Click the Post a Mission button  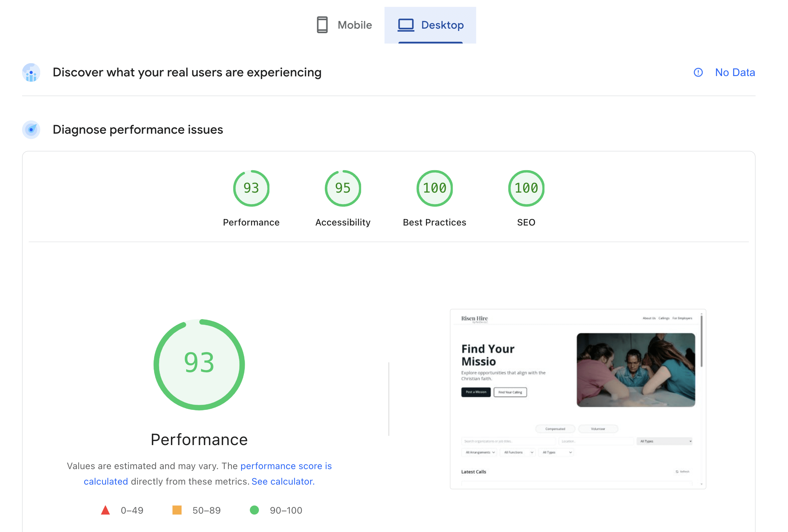click(475, 392)
